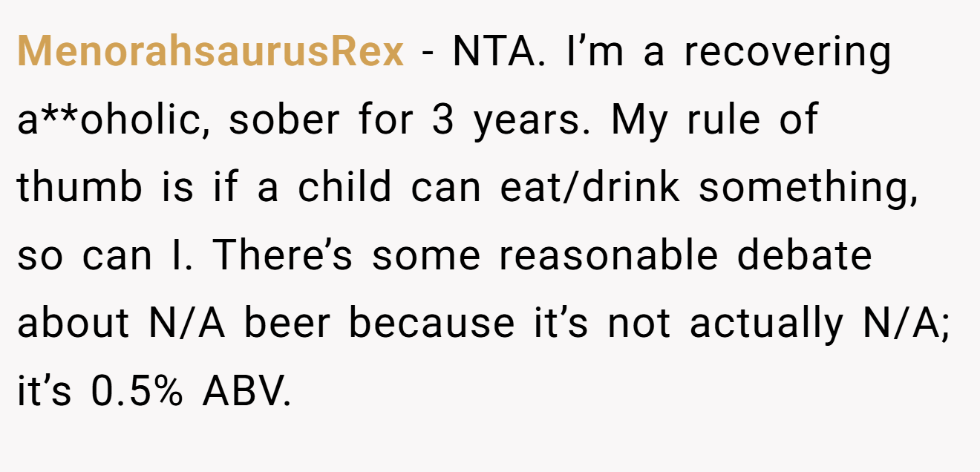
Task: Click the word "thumb" in the comment
Action: (x=79, y=188)
